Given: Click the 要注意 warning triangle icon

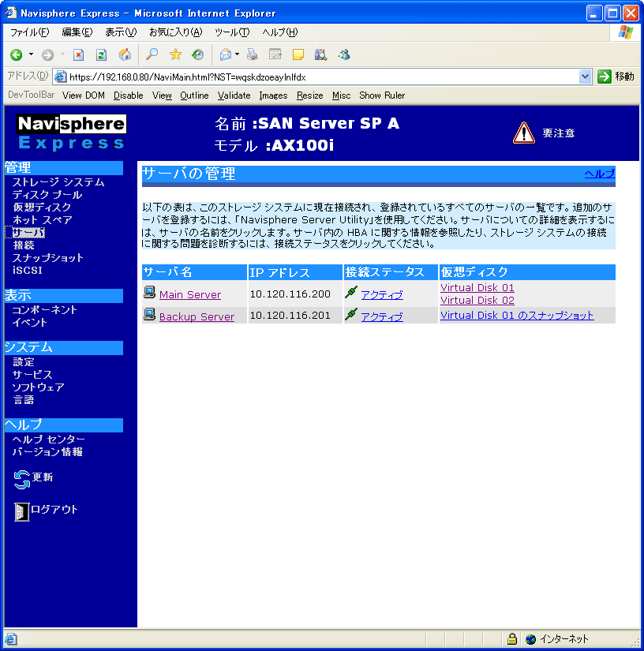Looking at the screenshot, I should tap(524, 133).
